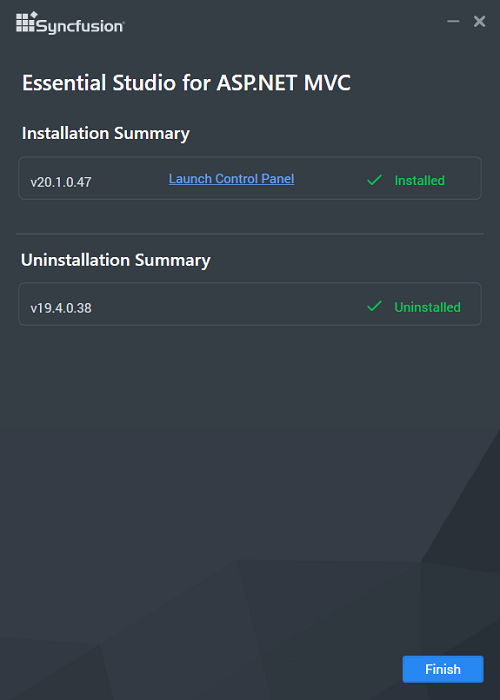
Task: Click the green checkmark beside Installed
Action: (x=374, y=180)
